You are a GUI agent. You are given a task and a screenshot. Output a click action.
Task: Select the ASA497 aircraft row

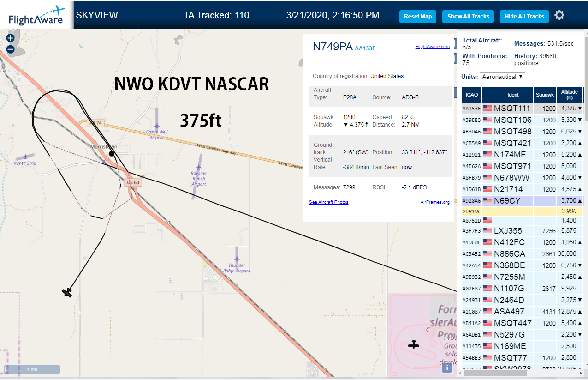[x=523, y=312]
